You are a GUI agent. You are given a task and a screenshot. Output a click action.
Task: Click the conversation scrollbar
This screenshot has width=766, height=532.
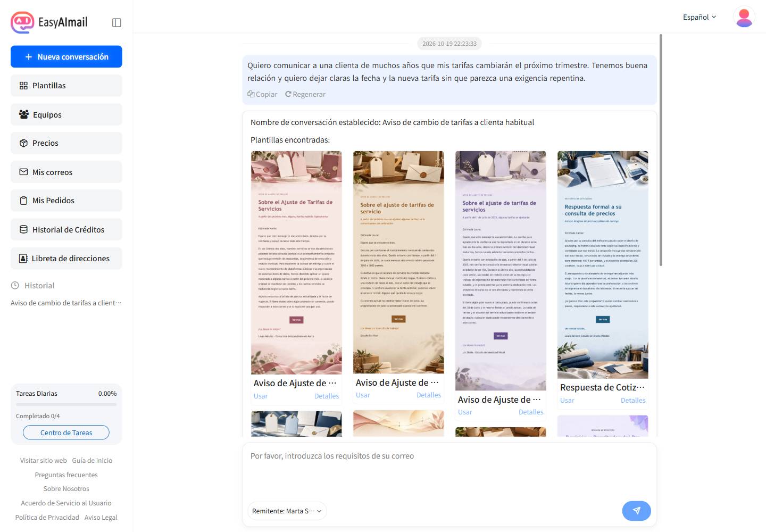[x=661, y=150]
